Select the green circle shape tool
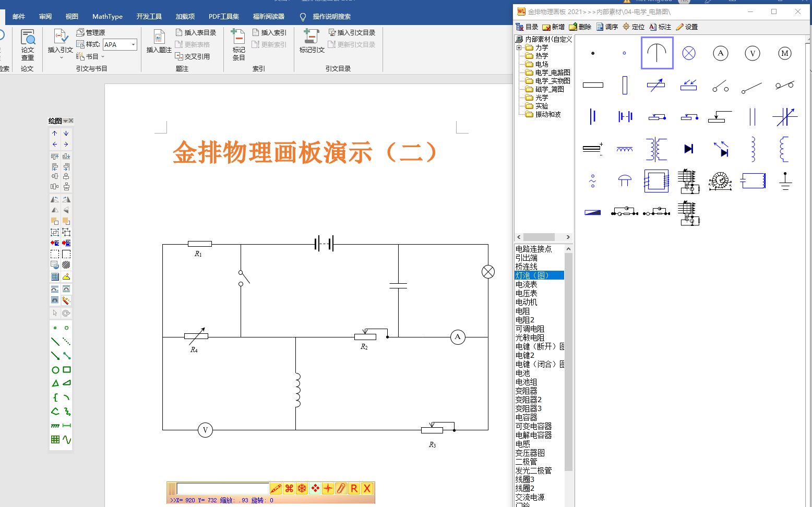 point(55,370)
